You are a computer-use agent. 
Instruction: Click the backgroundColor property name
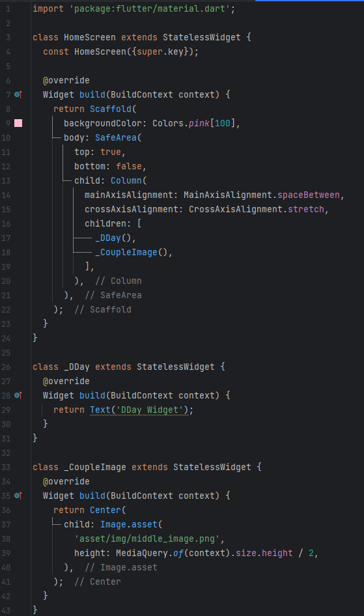(102, 123)
